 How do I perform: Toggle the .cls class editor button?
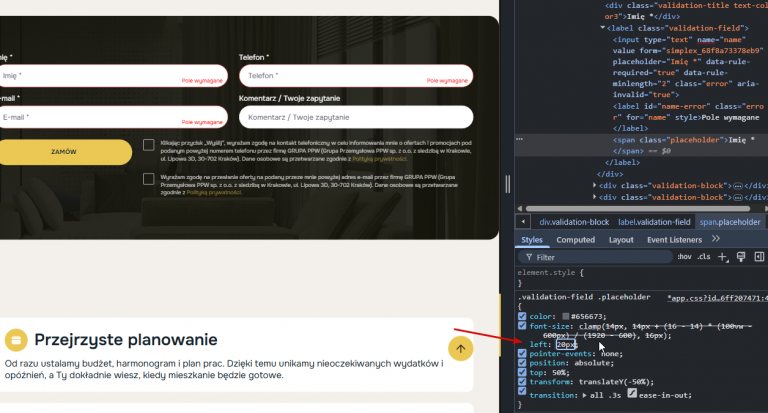704,257
